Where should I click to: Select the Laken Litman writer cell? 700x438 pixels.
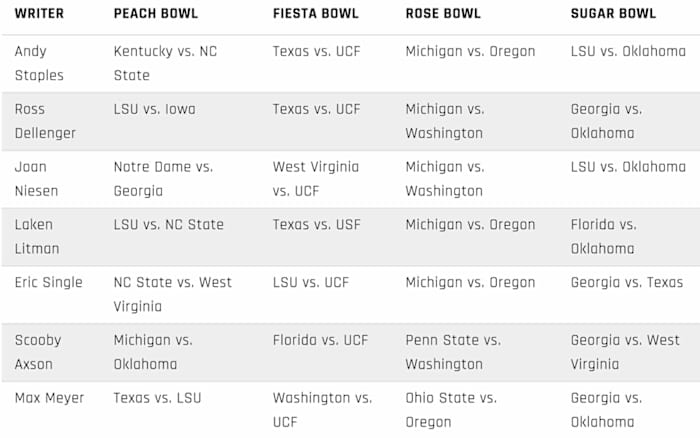coord(37,236)
